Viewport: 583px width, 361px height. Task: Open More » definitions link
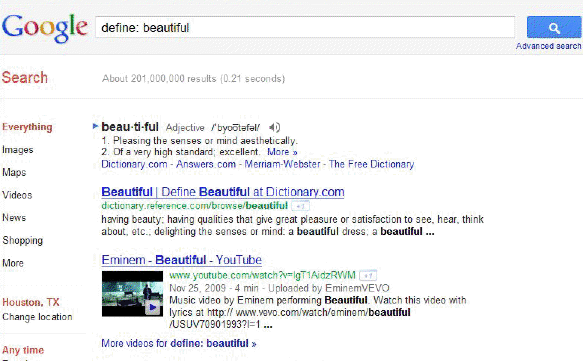[282, 152]
